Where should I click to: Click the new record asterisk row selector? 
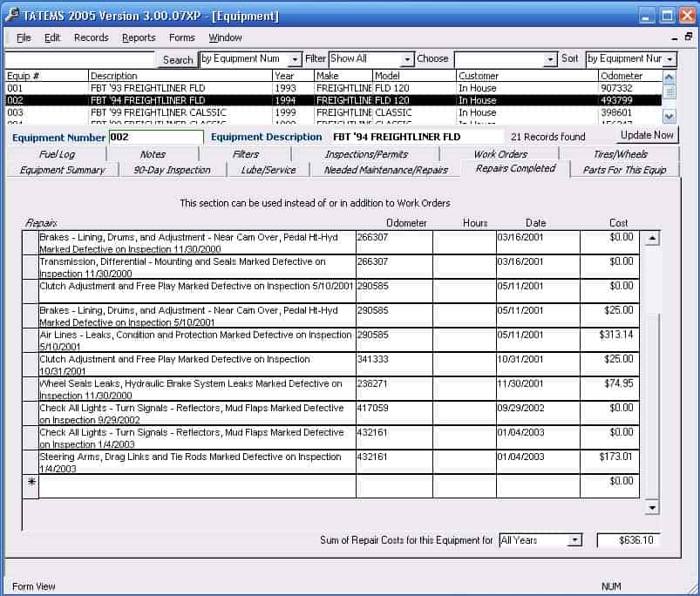[31, 486]
